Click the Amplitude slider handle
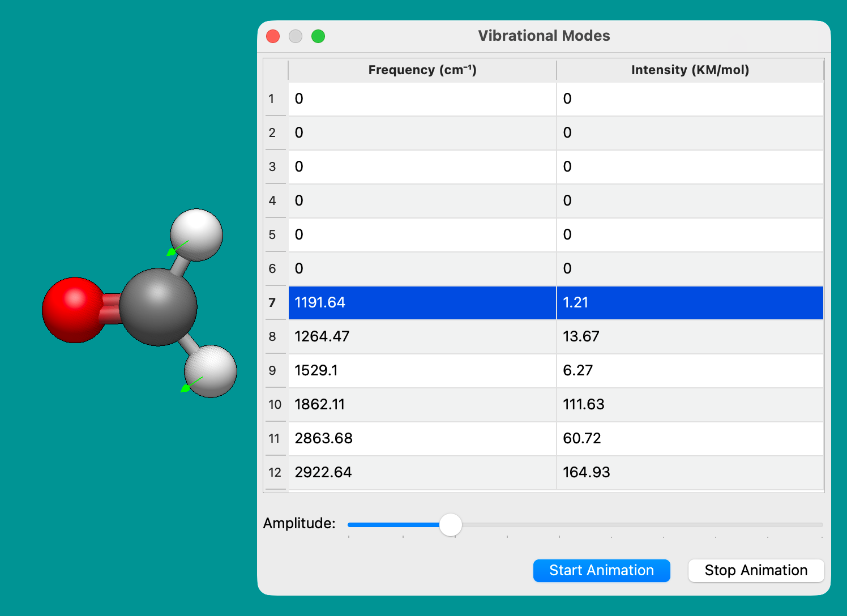847x616 pixels. 451,525
